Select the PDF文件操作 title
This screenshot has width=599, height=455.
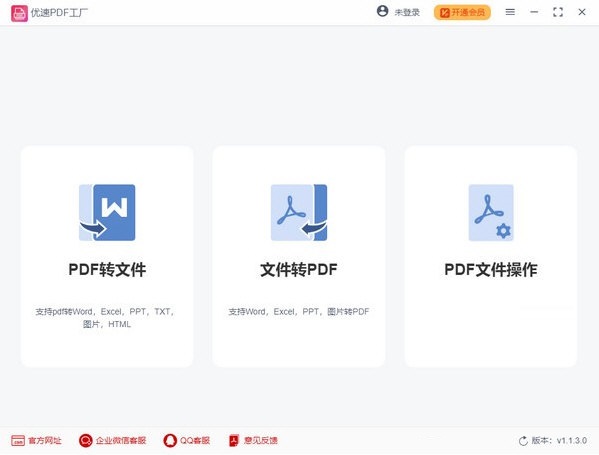(491, 270)
